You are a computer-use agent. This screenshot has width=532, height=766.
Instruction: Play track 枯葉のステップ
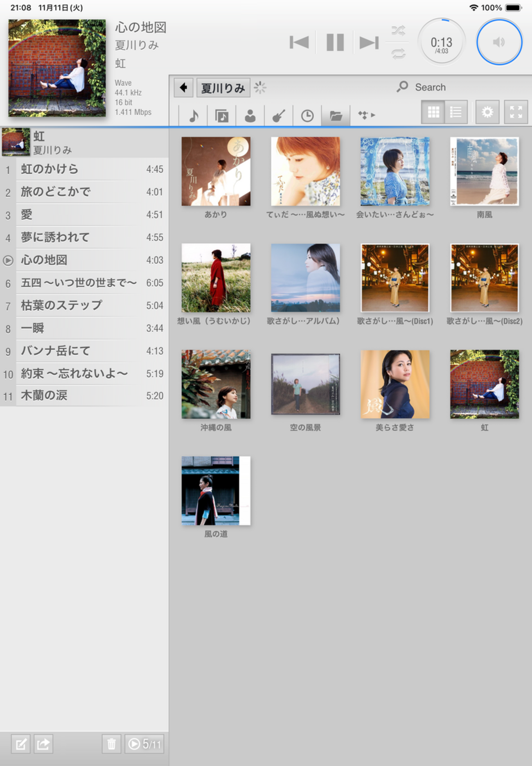click(84, 305)
